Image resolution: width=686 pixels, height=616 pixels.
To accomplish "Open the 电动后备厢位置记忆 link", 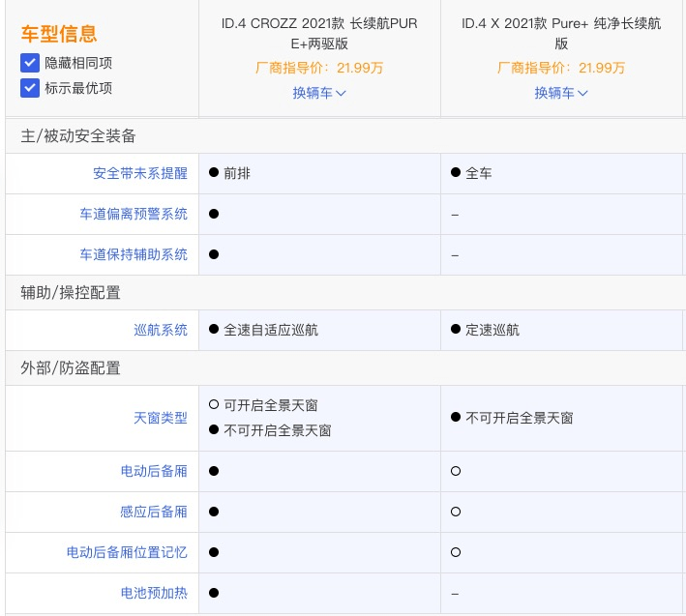I will 127,552.
